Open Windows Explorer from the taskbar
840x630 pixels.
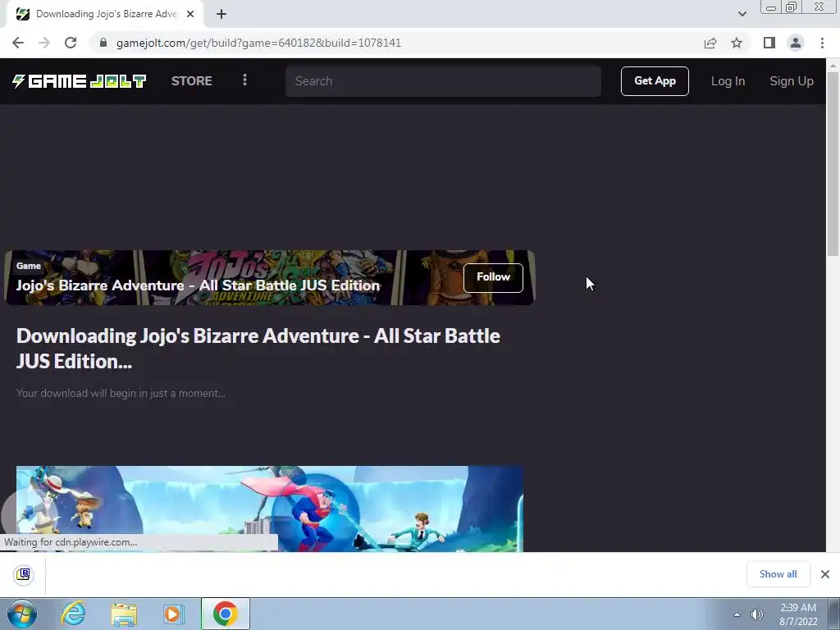(x=124, y=614)
